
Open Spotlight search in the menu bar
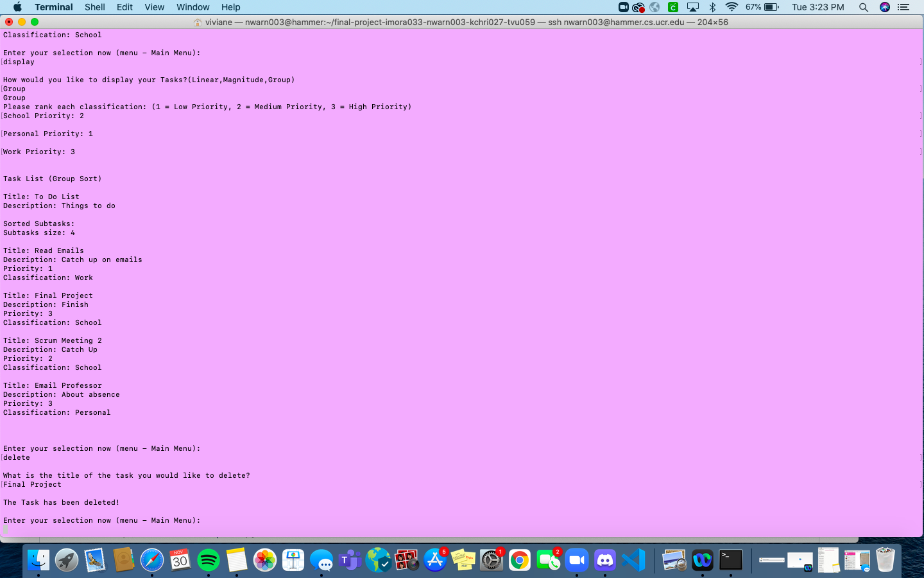tap(864, 7)
